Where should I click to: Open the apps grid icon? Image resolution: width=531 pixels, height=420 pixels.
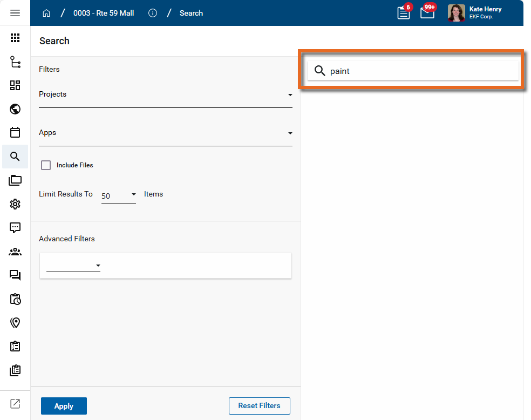pos(15,38)
